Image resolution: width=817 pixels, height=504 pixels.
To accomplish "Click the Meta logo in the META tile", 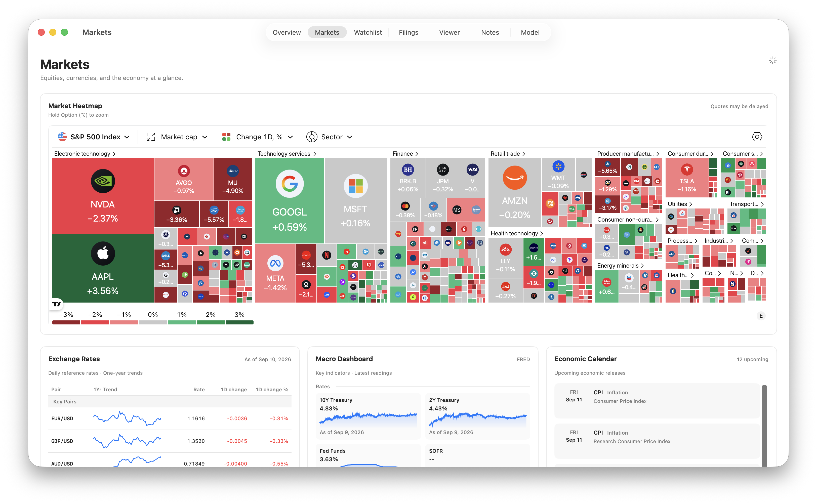I will 275,263.
